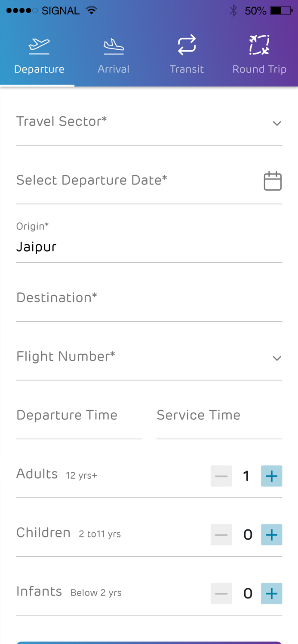
Task: Increase the Infants count
Action: tap(271, 593)
